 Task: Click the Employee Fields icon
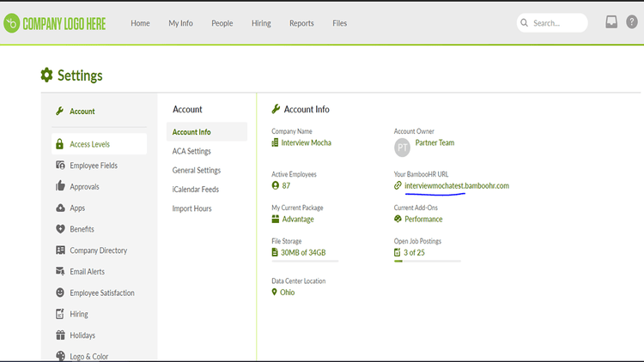pyautogui.click(x=60, y=165)
